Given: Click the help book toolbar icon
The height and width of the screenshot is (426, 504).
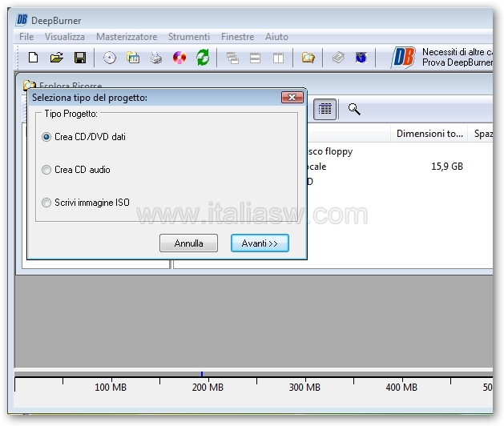Looking at the screenshot, I should pyautogui.click(x=338, y=58).
